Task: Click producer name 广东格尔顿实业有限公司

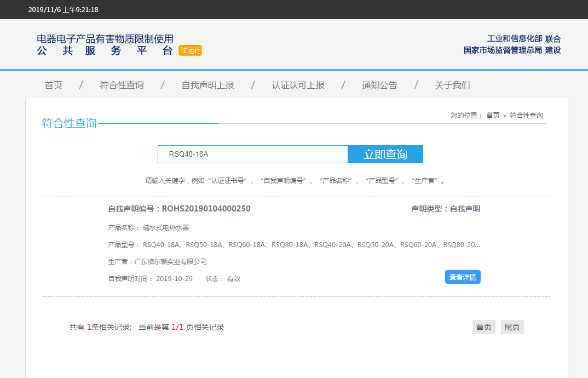Action: point(170,262)
